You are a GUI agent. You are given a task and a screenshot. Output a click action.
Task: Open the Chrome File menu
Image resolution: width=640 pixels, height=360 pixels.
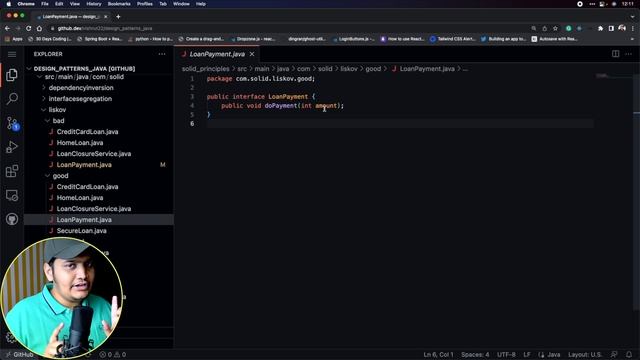coord(44,4)
